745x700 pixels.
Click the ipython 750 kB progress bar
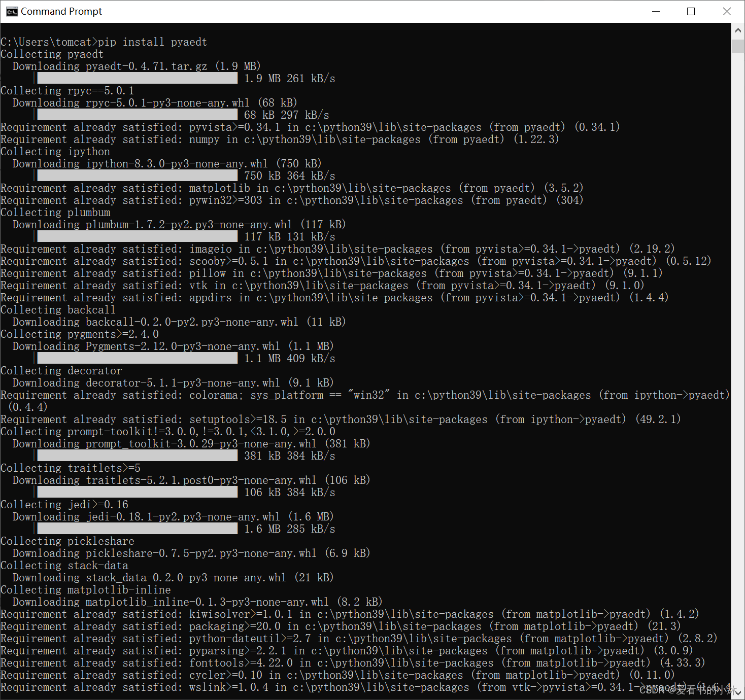tap(137, 176)
